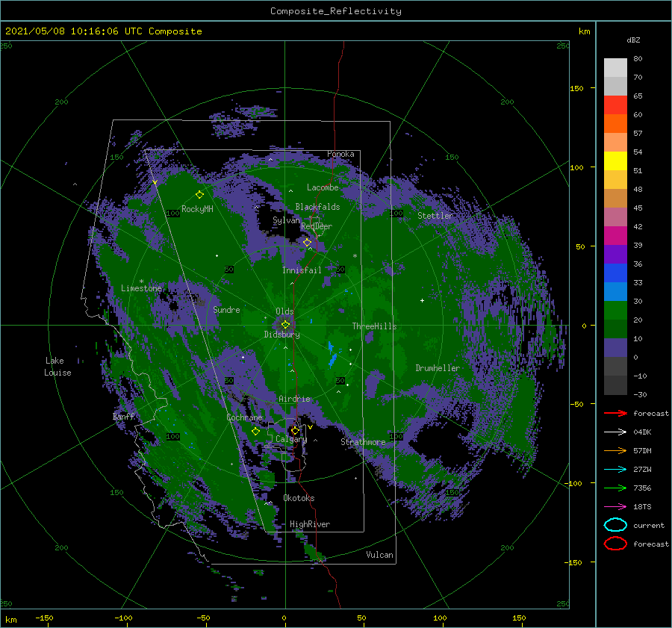
Task: Click the 0 dBZ purple swatch
Action: click(615, 347)
